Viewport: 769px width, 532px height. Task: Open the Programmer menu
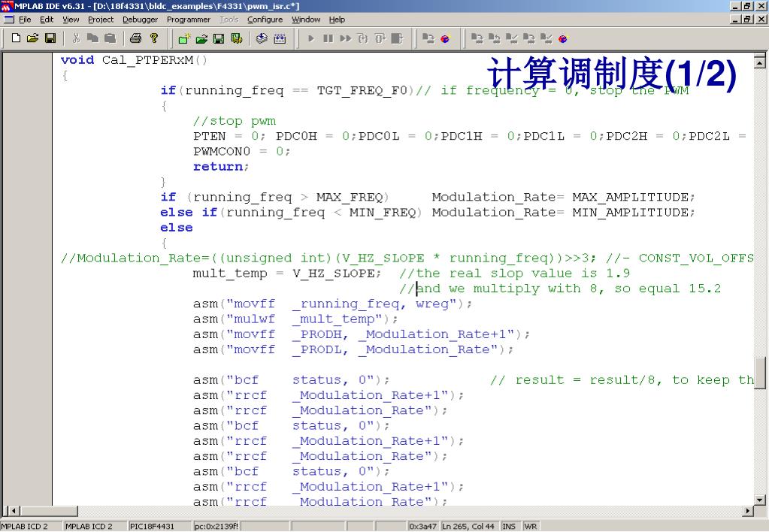pos(189,20)
